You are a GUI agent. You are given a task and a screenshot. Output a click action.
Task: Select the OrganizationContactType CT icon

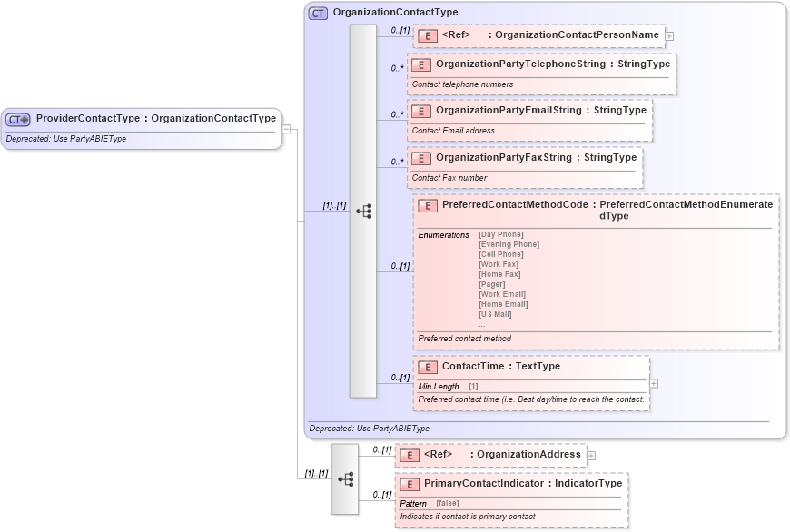pyautogui.click(x=316, y=13)
